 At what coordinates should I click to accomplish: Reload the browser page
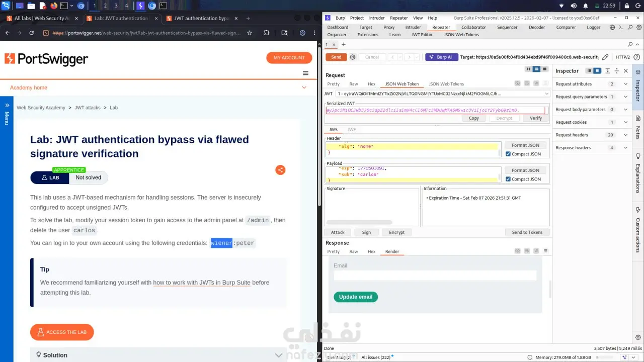click(x=32, y=33)
